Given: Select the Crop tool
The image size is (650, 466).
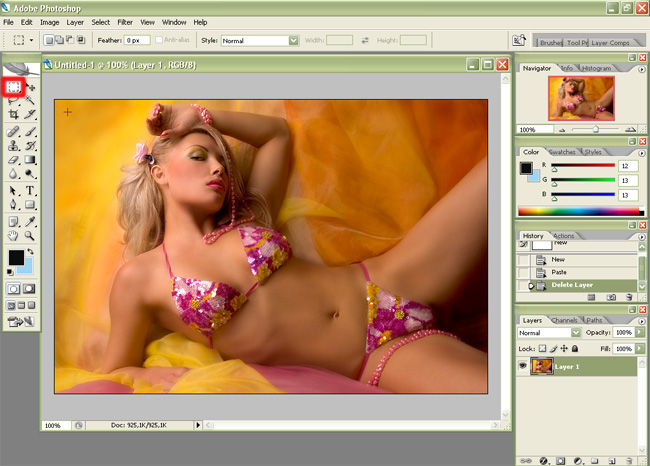Looking at the screenshot, I should (13, 114).
